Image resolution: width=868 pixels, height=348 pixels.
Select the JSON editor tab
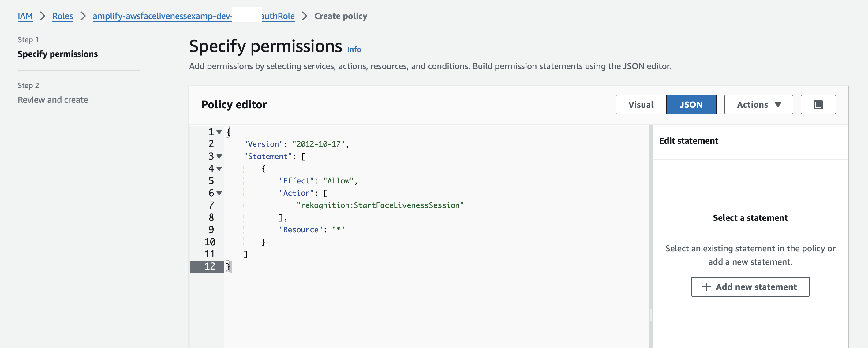(x=691, y=105)
